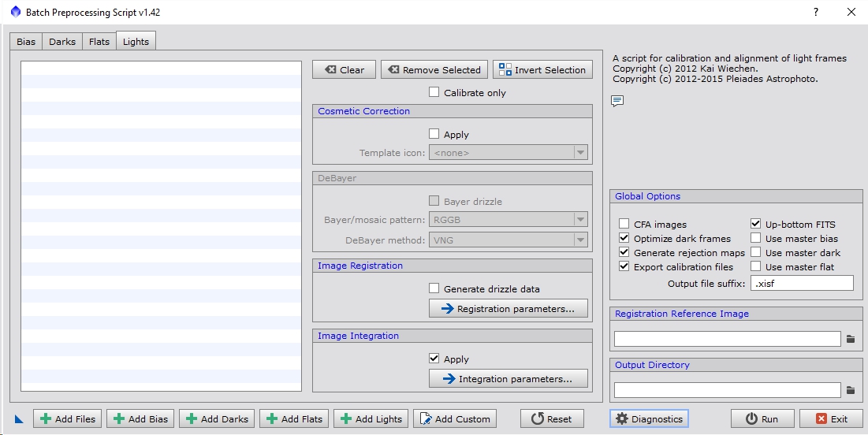Screen dimensions: 868x435
Task: Clear the file list
Action: click(x=344, y=69)
